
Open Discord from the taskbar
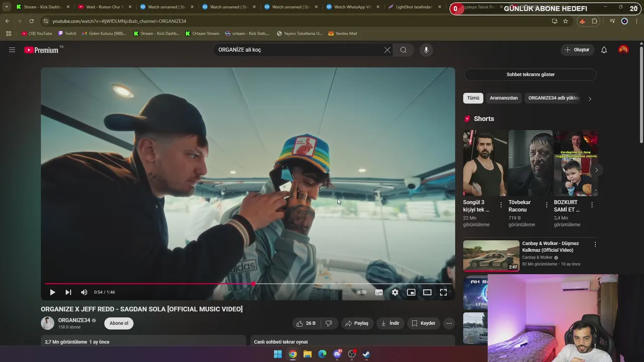click(337, 354)
